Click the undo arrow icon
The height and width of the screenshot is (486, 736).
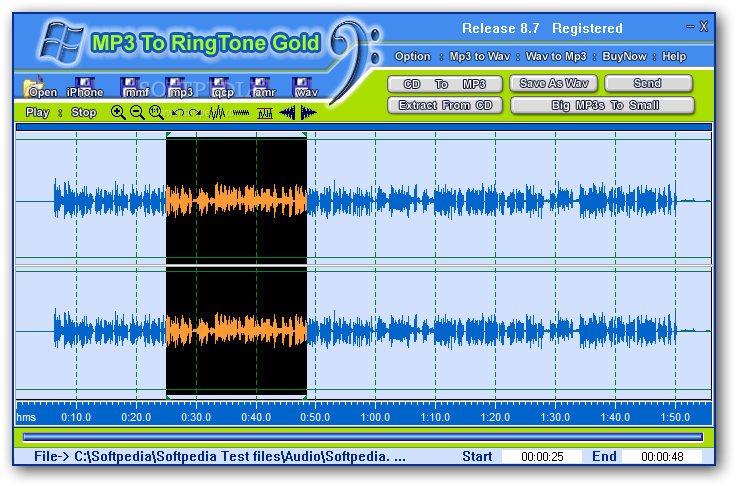pyautogui.click(x=177, y=113)
